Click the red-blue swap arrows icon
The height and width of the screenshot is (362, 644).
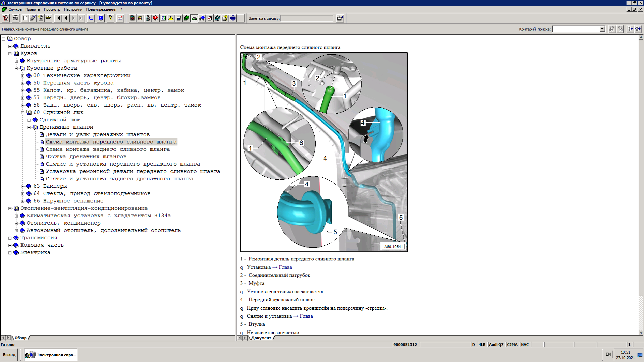[x=120, y=18]
